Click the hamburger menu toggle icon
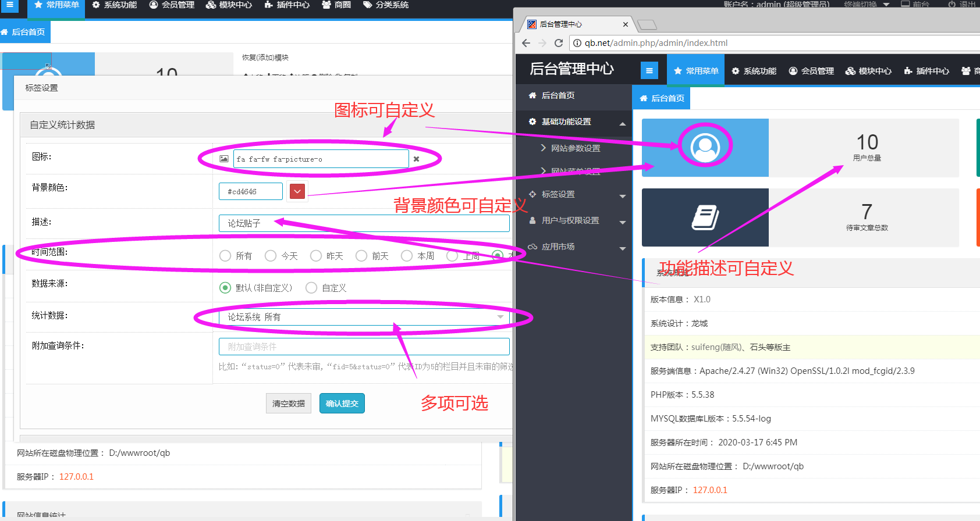This screenshot has width=980, height=521. (x=649, y=71)
